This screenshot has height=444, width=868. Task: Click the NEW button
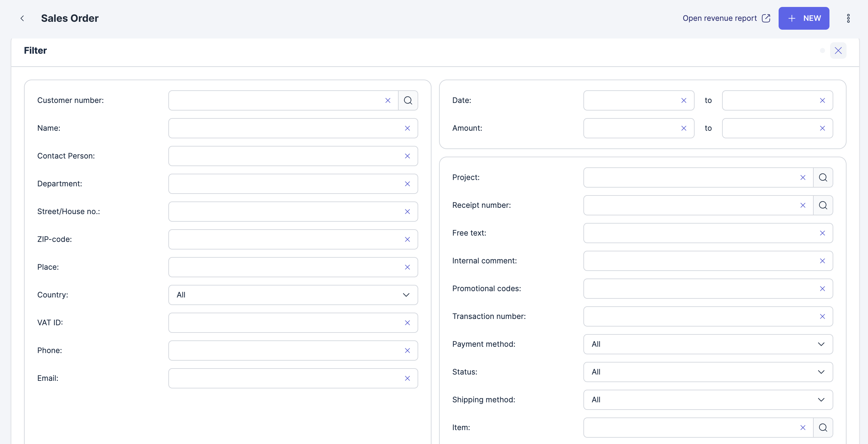[803, 18]
